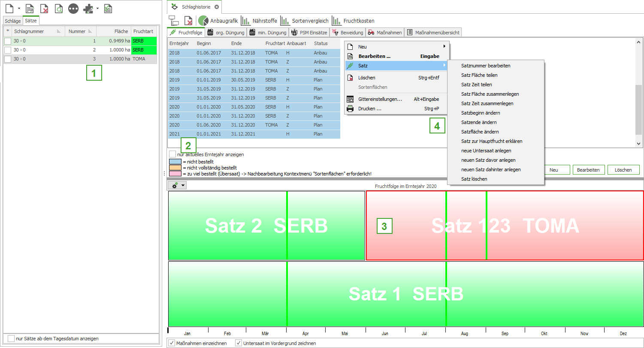The width and height of the screenshot is (644, 348).
Task: Open the Anbaugrafik pie chart
Action: 218,21
